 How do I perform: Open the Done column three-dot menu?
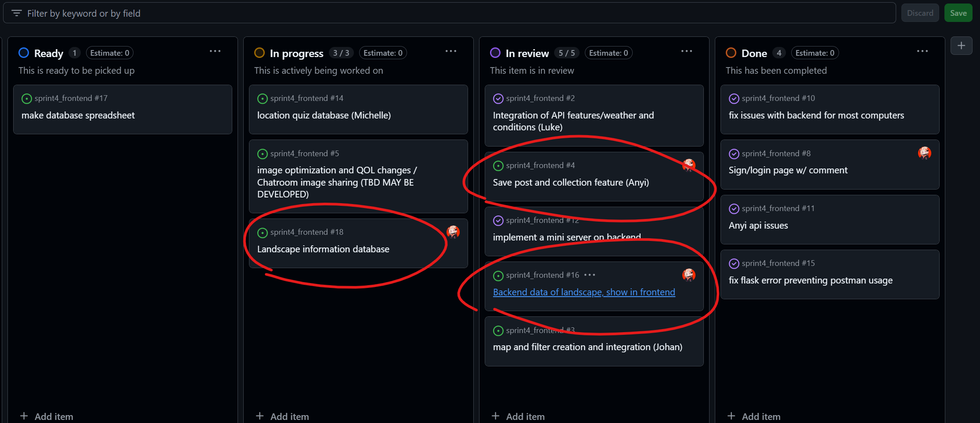pos(922,51)
